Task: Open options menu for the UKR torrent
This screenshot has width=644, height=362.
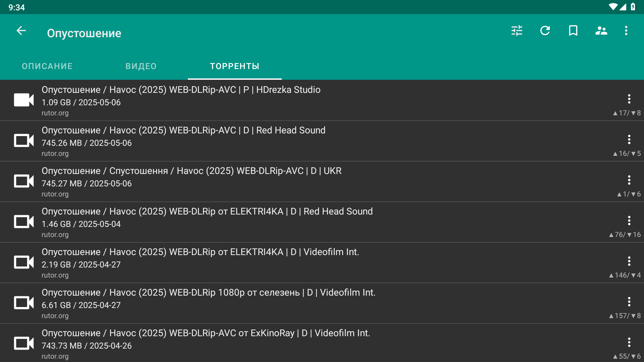Action: point(629,180)
